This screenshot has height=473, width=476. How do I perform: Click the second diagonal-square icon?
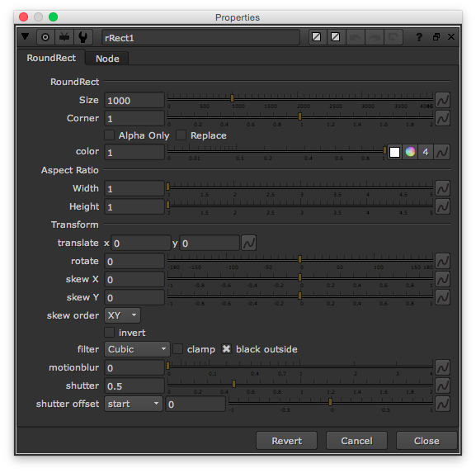pos(335,37)
